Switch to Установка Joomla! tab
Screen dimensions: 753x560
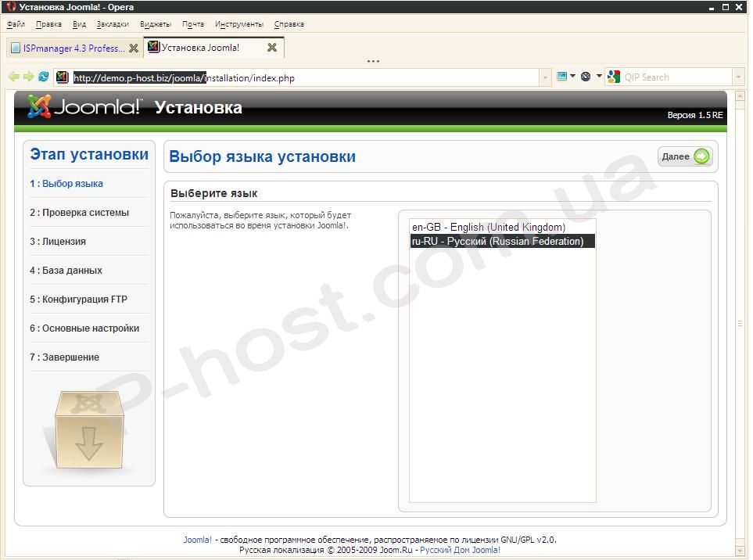coord(213,48)
